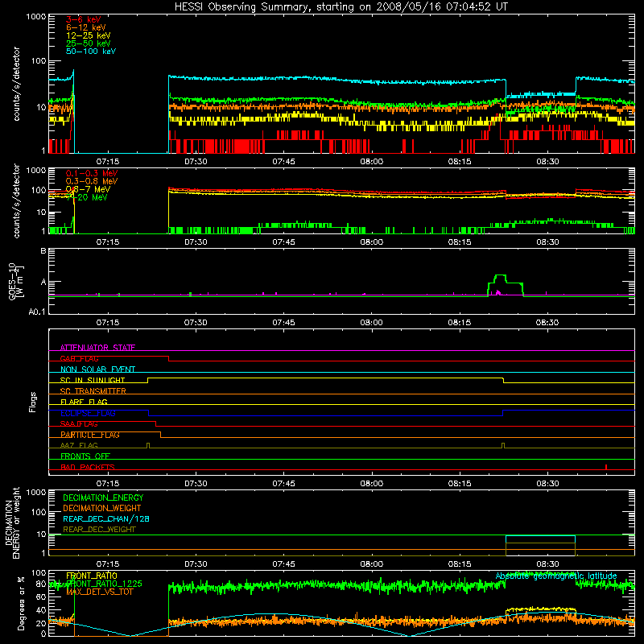The height and width of the screenshot is (644, 644).
Task: Select the ECLIPSE_FLAG label
Action: point(88,413)
